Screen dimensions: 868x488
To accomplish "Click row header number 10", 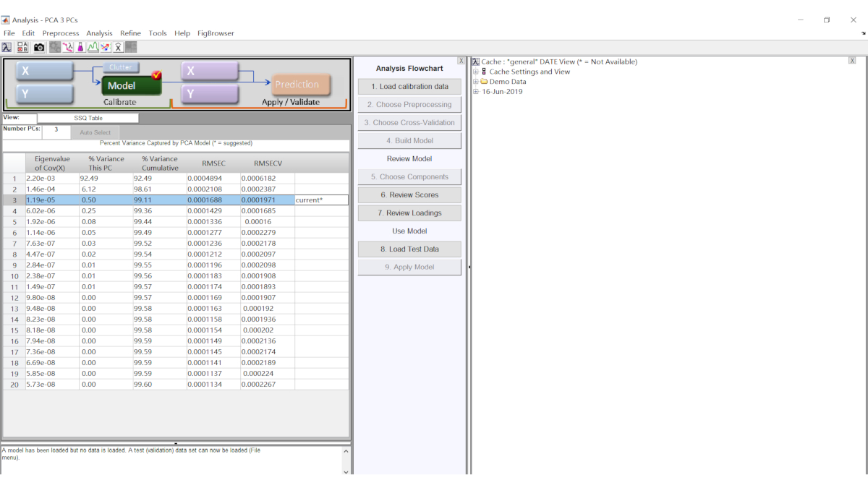I will point(14,275).
